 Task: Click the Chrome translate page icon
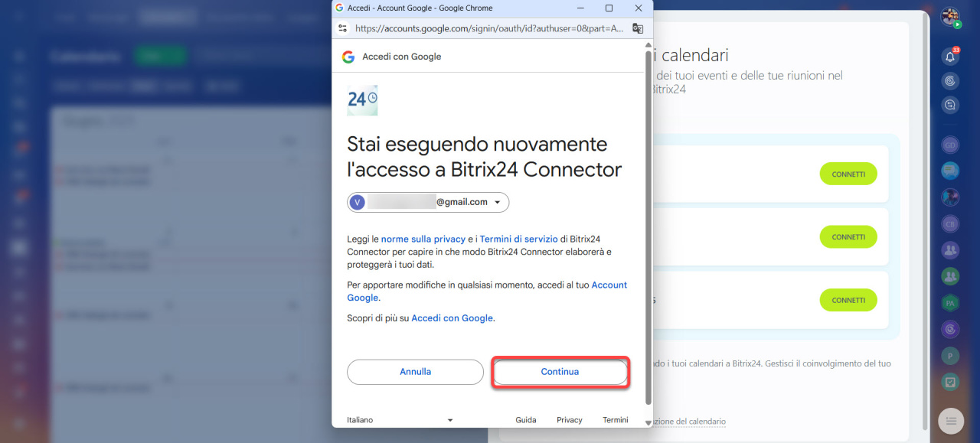click(x=638, y=28)
